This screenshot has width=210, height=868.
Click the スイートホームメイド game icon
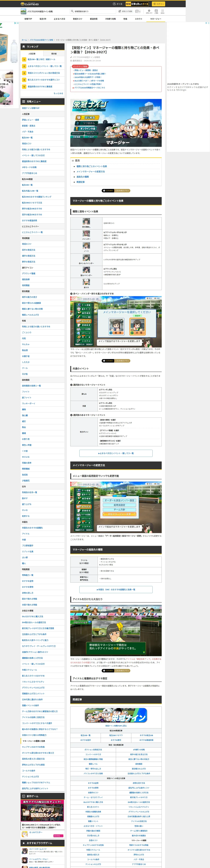[x=25, y=851]
